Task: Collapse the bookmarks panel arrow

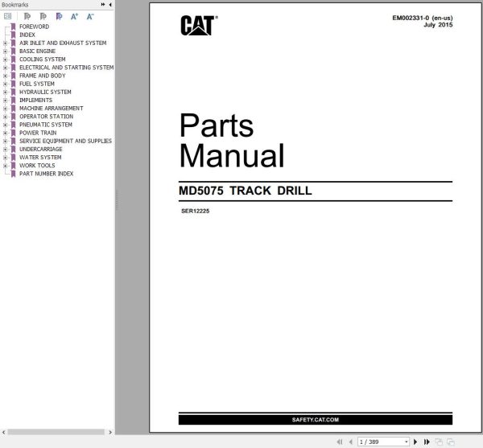Action: (110, 4)
